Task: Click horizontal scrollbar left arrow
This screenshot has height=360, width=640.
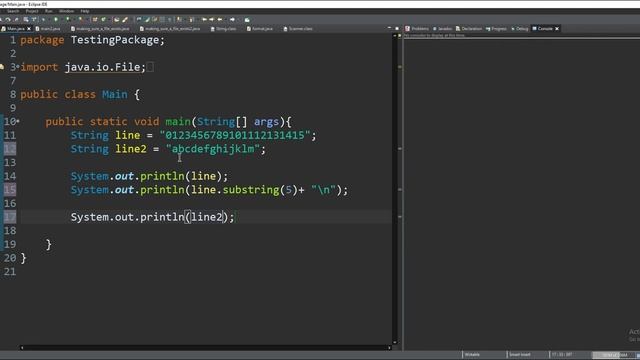Action: pyautogui.click(x=22, y=348)
